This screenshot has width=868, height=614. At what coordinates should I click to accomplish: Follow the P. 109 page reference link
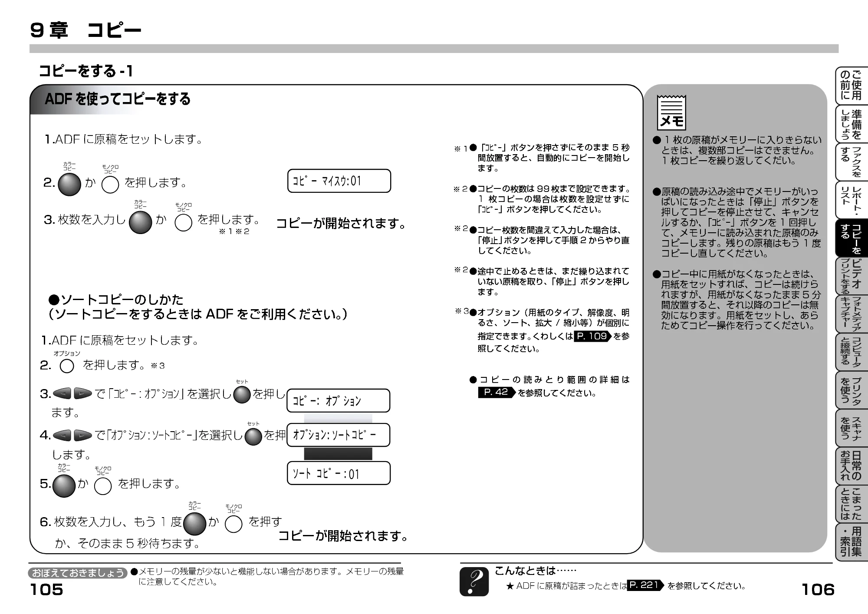click(x=592, y=336)
